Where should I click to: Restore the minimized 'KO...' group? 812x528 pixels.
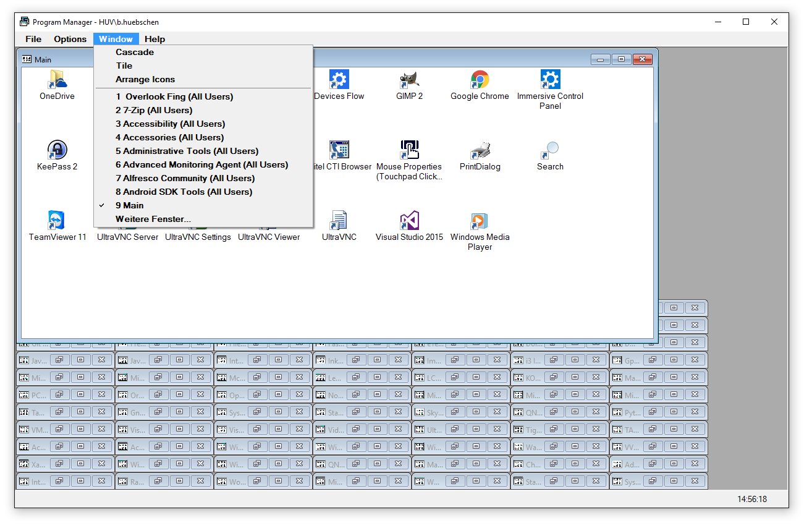tap(554, 377)
